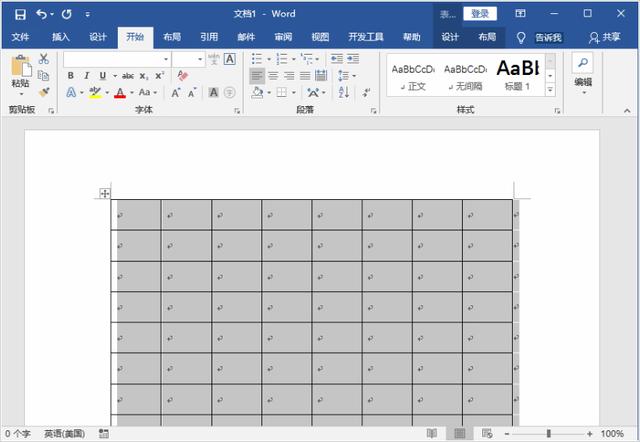The image size is (640, 442).
Task: Apply bulleted list
Action: (257, 59)
